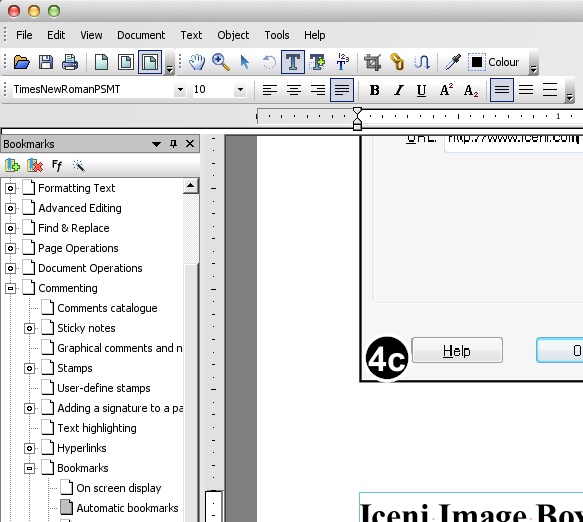Image resolution: width=583 pixels, height=522 pixels.
Task: Close the Bookmarks panel
Action: pyautogui.click(x=190, y=144)
